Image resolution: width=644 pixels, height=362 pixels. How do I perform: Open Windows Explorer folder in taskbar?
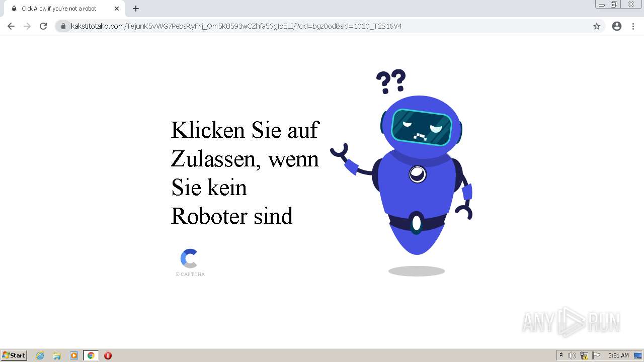pyautogui.click(x=57, y=355)
